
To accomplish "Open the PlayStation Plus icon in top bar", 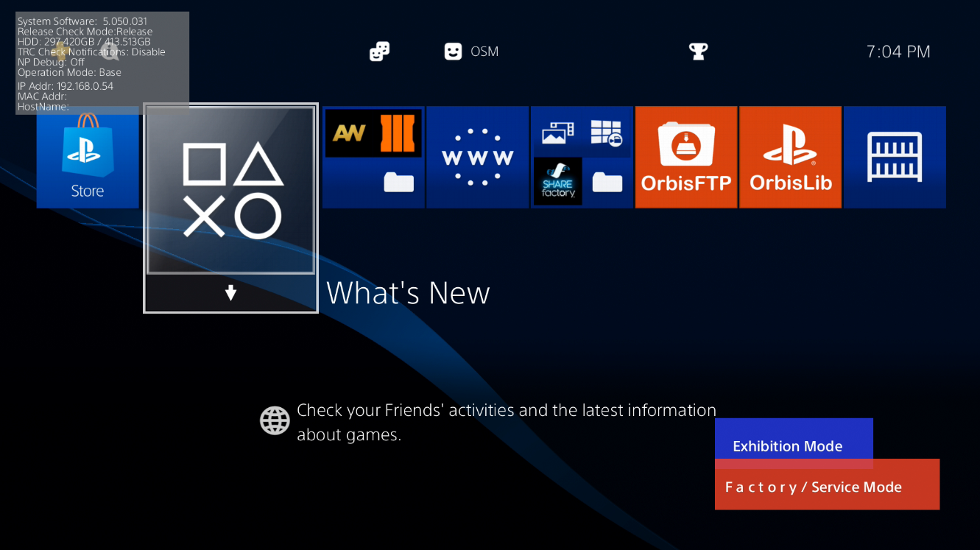I will click(61, 52).
